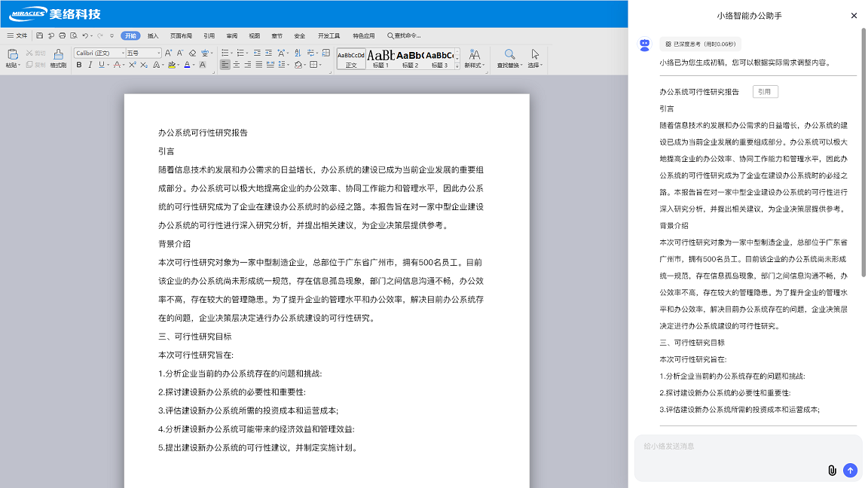
Task: Open the Page Layout (页面布局) tab
Action: (181, 35)
